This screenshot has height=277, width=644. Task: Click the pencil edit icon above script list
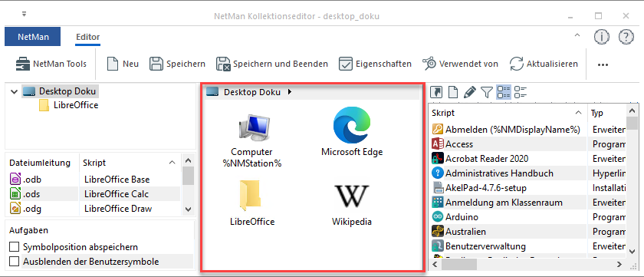(469, 92)
